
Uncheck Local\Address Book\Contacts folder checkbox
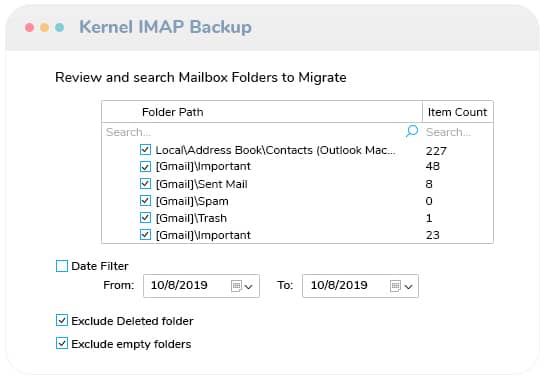(x=145, y=149)
